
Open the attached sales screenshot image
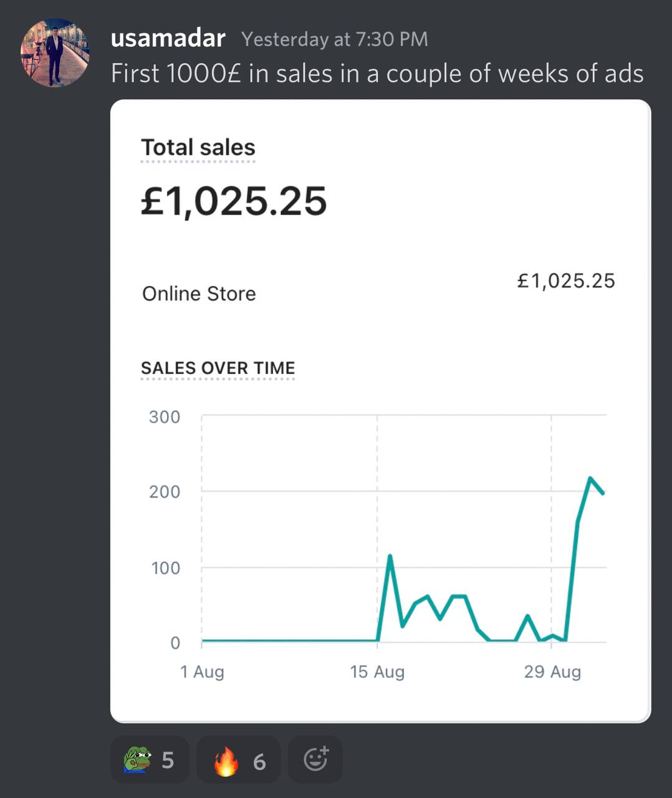point(380,411)
